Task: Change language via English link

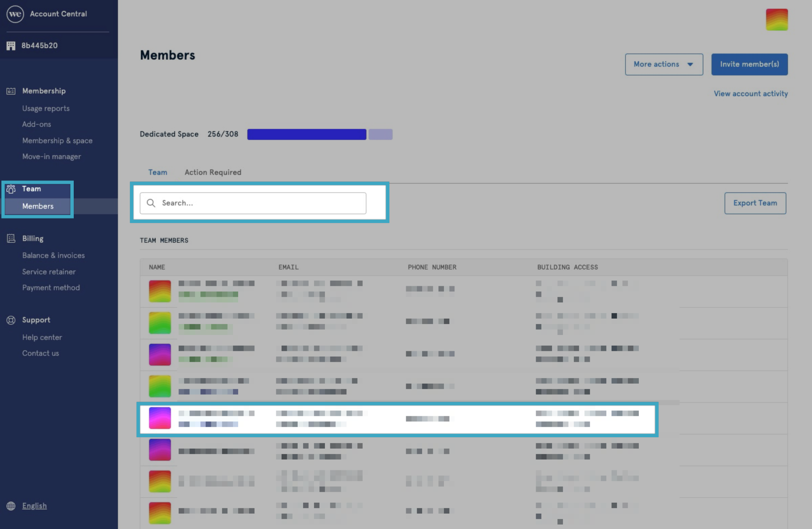Action: point(34,506)
